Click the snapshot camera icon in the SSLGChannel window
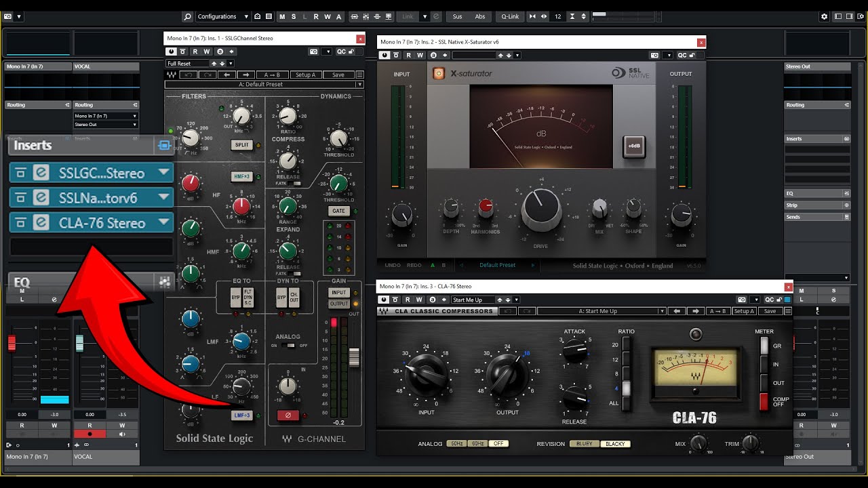Viewport: 868px width, 488px height. tap(313, 52)
